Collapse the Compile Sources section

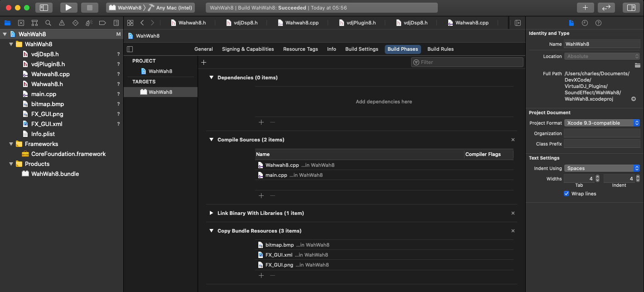click(211, 140)
